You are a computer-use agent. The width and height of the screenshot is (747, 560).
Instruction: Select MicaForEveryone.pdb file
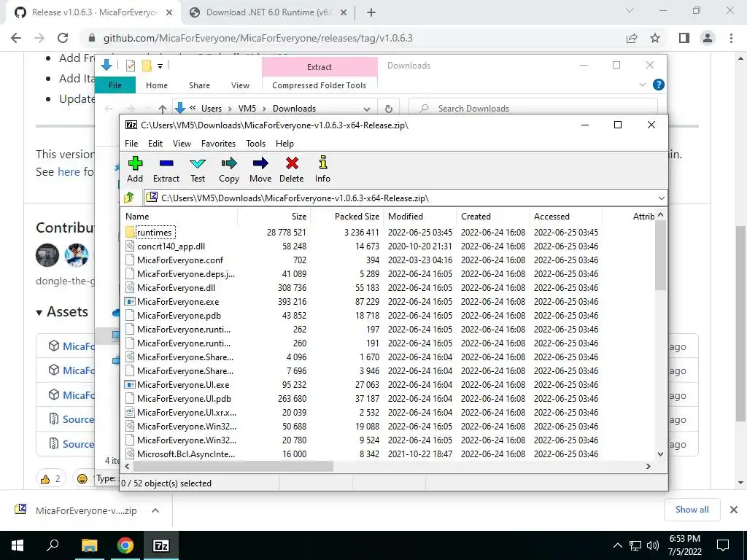click(x=179, y=315)
